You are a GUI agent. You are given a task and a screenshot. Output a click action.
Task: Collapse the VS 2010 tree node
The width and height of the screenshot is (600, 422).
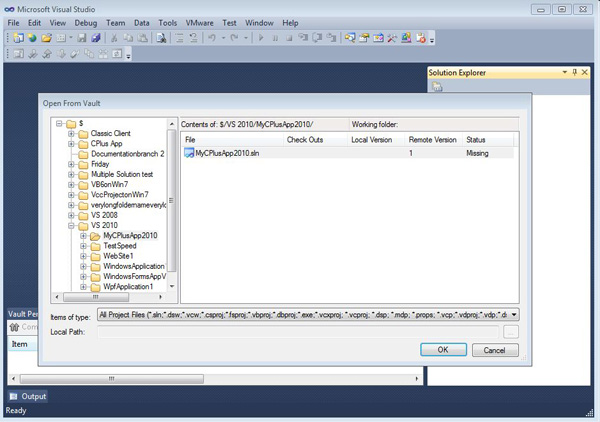71,225
